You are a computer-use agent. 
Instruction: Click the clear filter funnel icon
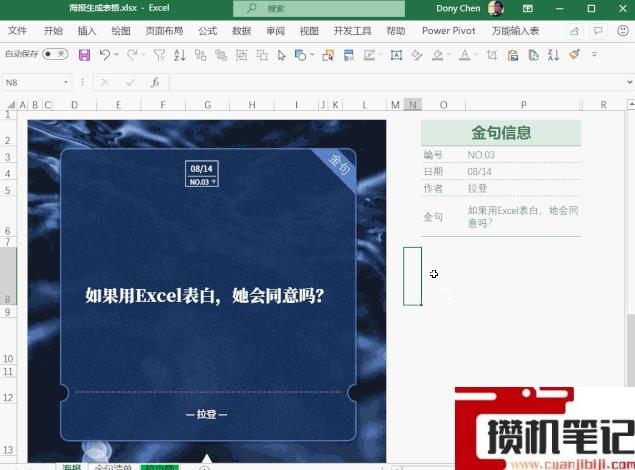tap(160, 55)
